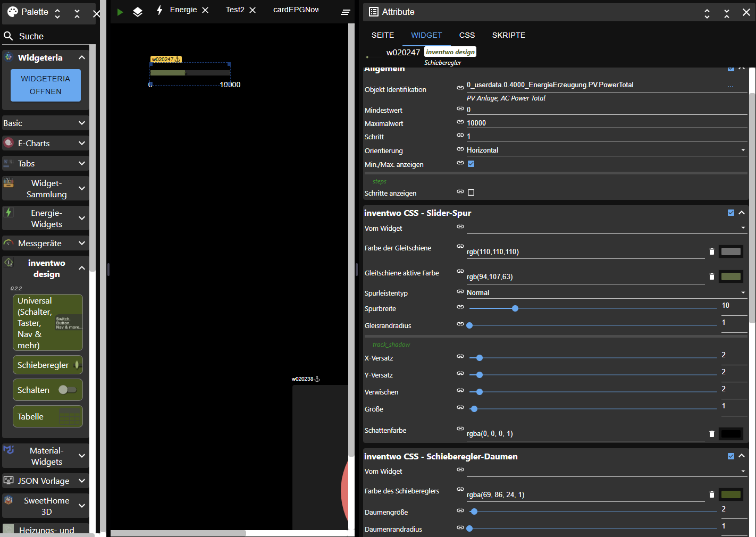Screen dimensions: 756x537
Task: Click the layers stack icon in toolbar
Action: pos(138,12)
